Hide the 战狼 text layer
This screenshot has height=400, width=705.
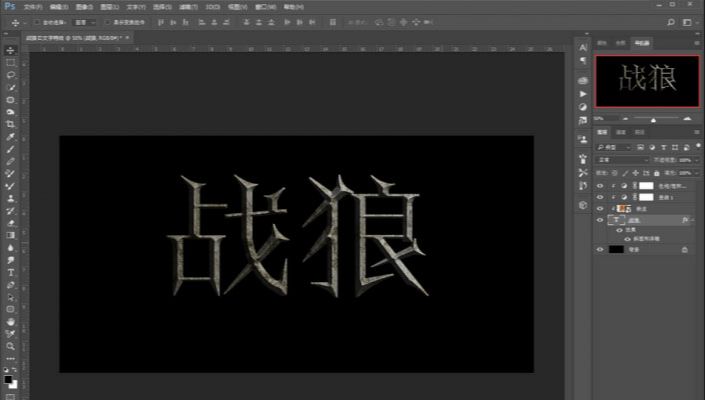click(600, 220)
